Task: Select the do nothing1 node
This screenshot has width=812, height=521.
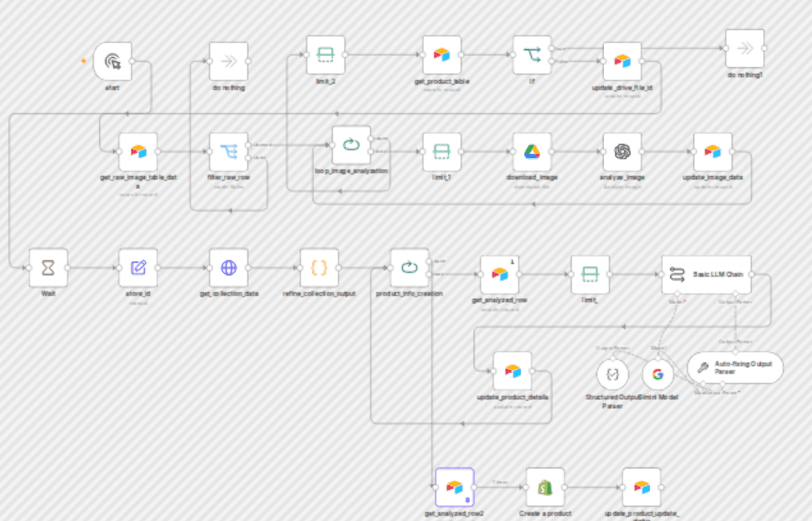Action: click(x=745, y=49)
